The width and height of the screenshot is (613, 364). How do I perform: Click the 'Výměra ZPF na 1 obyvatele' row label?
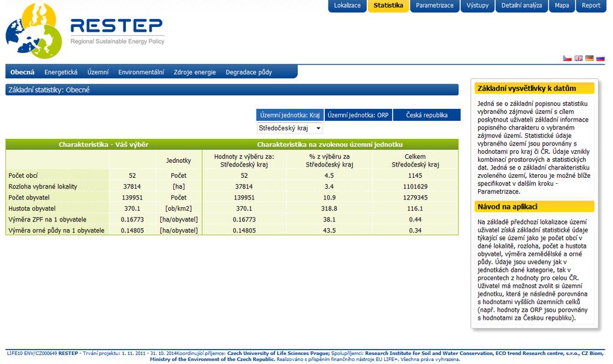click(x=47, y=220)
